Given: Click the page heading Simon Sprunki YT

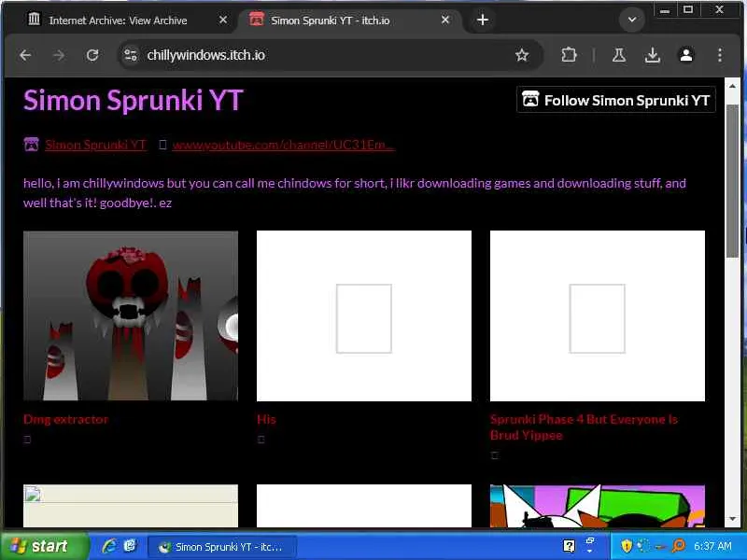Looking at the screenshot, I should click(x=134, y=101).
